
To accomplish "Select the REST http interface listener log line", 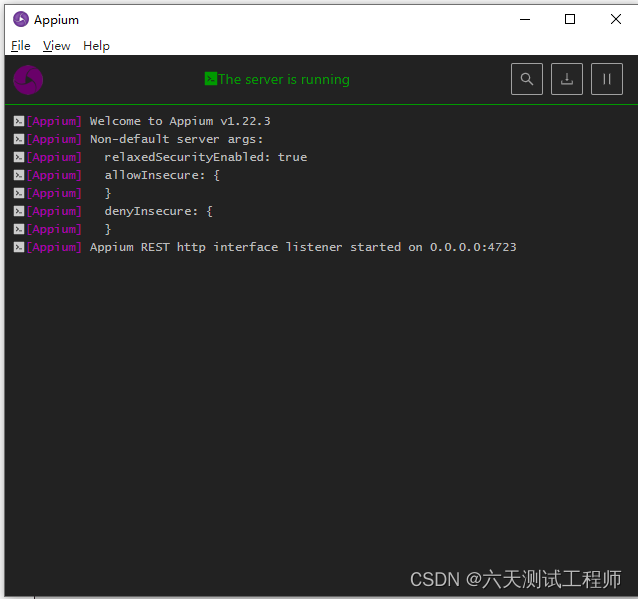I will [303, 247].
